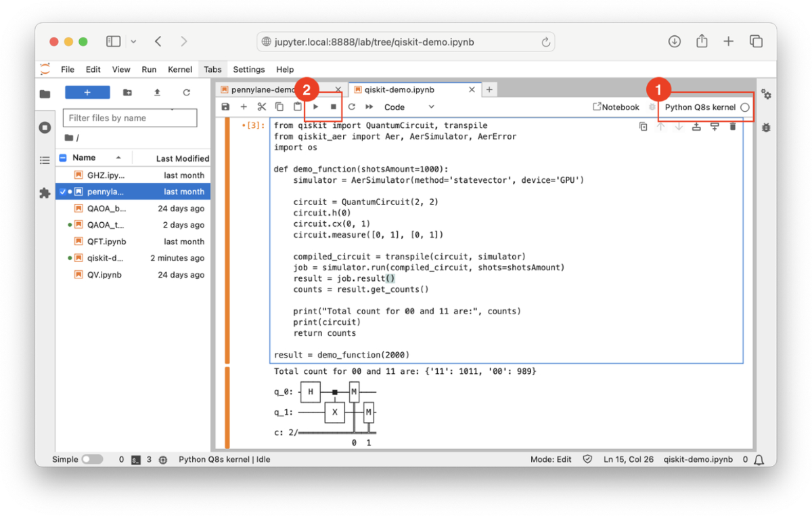
Task: Open the Code cell type dropdown
Action: (x=409, y=106)
